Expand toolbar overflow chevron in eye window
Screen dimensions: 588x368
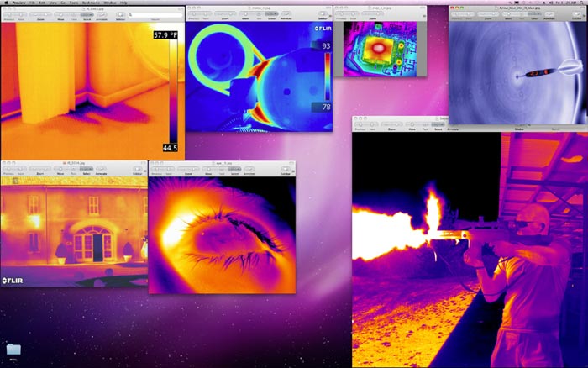293,171
